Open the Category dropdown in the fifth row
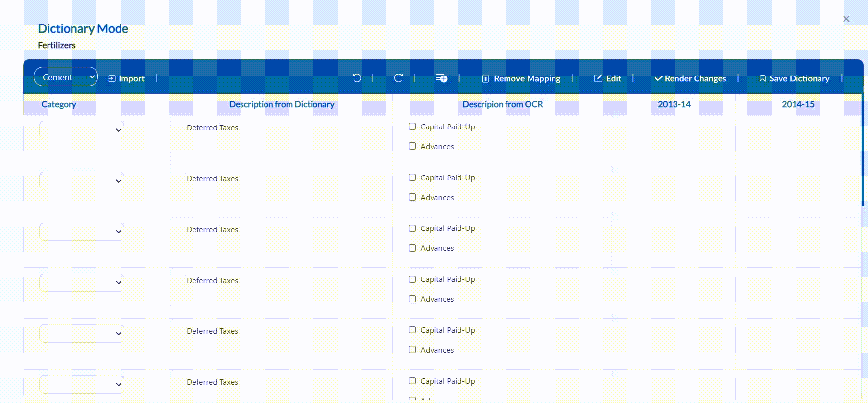Viewport: 868px width, 403px height. [x=81, y=333]
